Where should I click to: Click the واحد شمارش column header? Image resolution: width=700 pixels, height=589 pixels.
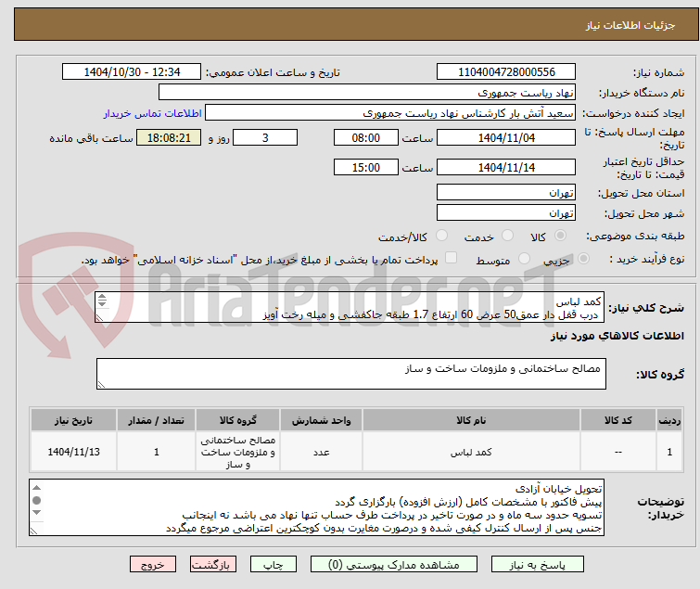point(321,420)
